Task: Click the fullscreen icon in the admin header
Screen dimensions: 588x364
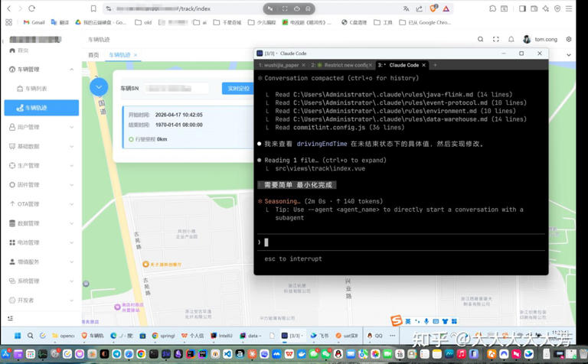Action: pyautogui.click(x=495, y=39)
